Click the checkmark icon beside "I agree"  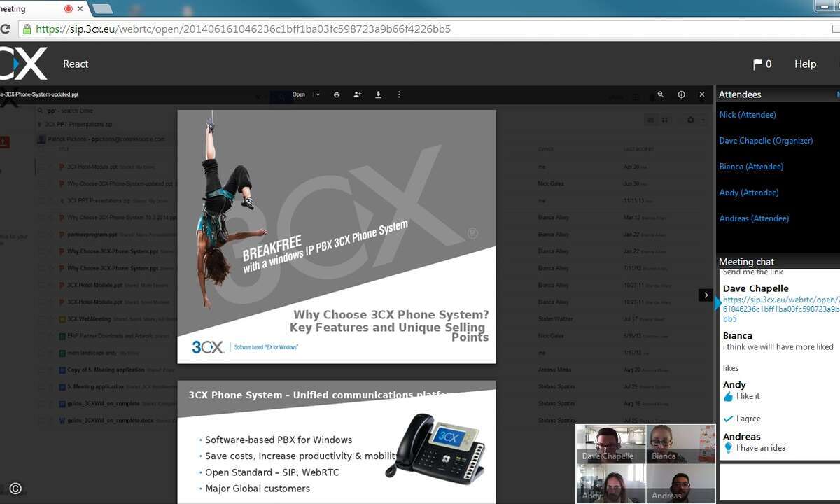(x=728, y=419)
